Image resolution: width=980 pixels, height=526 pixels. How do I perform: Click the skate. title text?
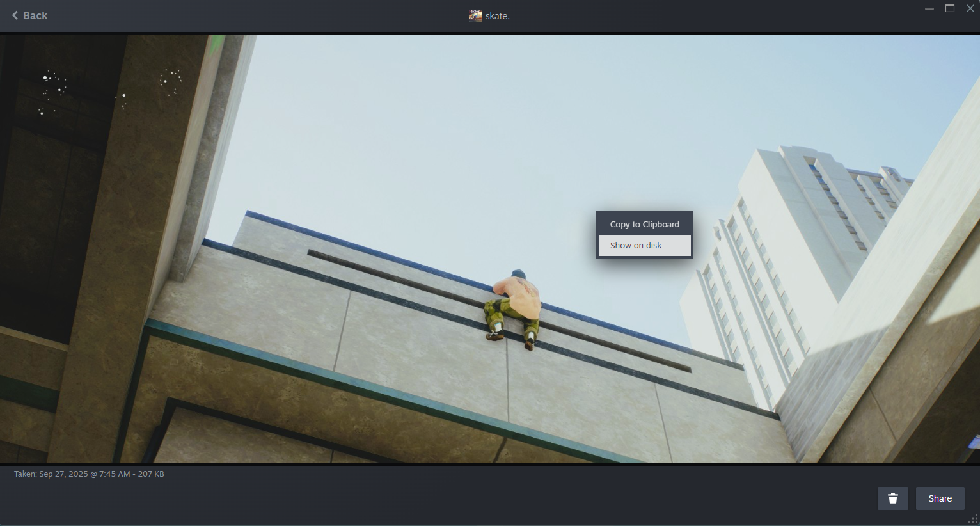tap(498, 16)
